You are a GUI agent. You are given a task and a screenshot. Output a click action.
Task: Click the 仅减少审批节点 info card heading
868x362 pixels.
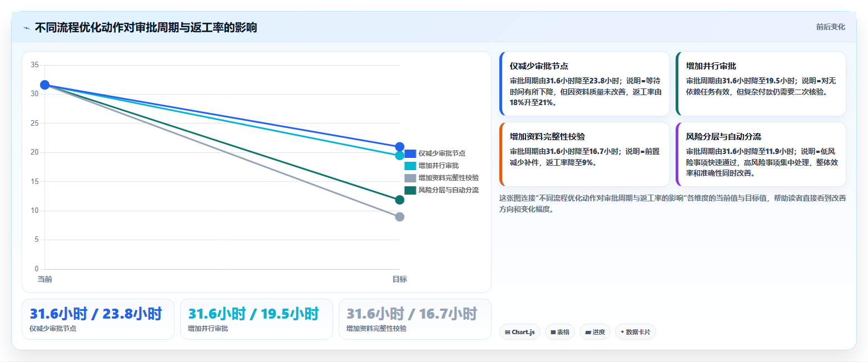(x=539, y=66)
